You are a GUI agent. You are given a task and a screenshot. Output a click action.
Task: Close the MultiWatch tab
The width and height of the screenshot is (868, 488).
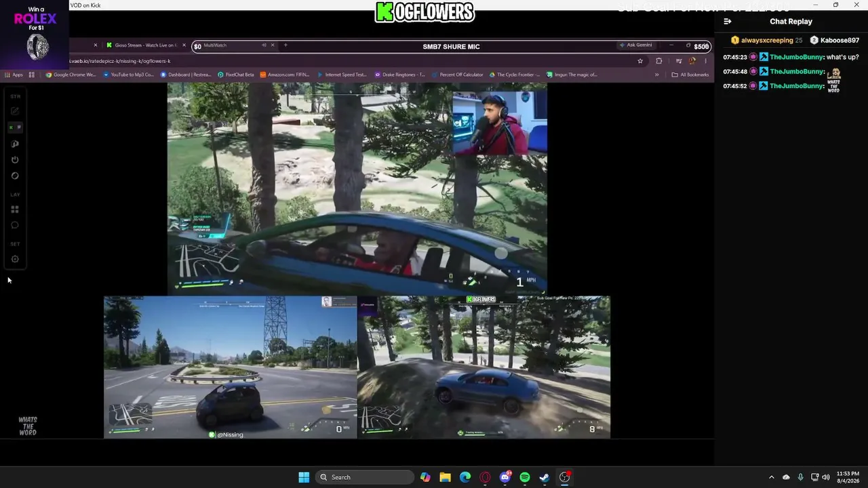coord(273,45)
